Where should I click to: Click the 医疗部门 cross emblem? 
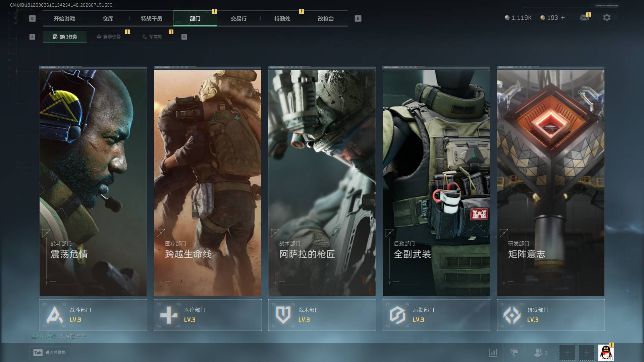tap(169, 315)
